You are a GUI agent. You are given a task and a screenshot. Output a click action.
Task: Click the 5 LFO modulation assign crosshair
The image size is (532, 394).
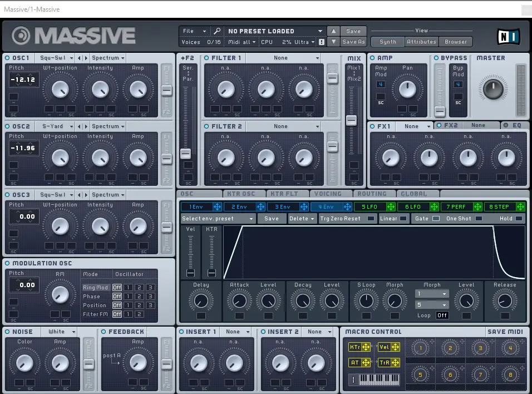coord(391,206)
